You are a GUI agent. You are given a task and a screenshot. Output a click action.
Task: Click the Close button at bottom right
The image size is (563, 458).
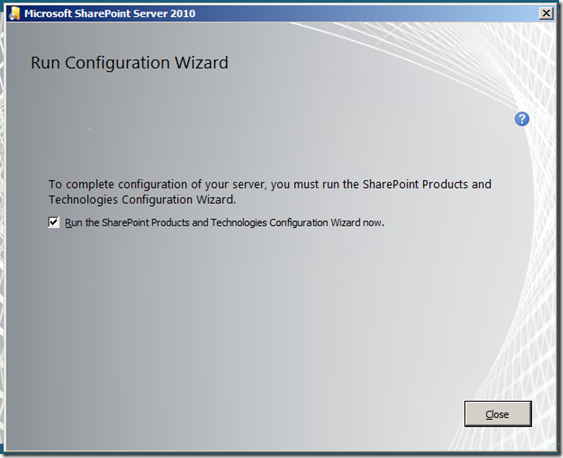[497, 414]
